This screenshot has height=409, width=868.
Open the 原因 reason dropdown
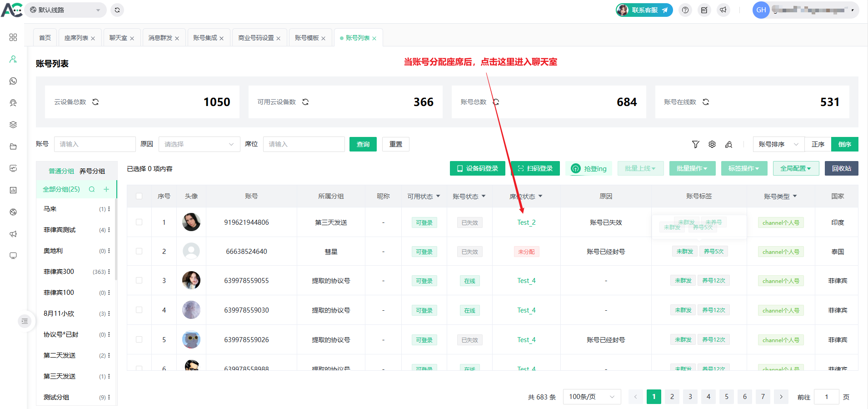point(199,144)
